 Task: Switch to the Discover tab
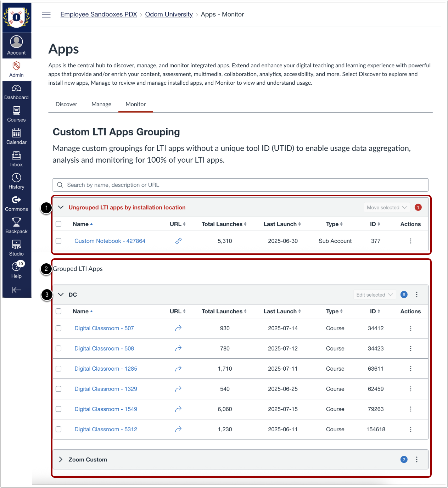(66, 104)
